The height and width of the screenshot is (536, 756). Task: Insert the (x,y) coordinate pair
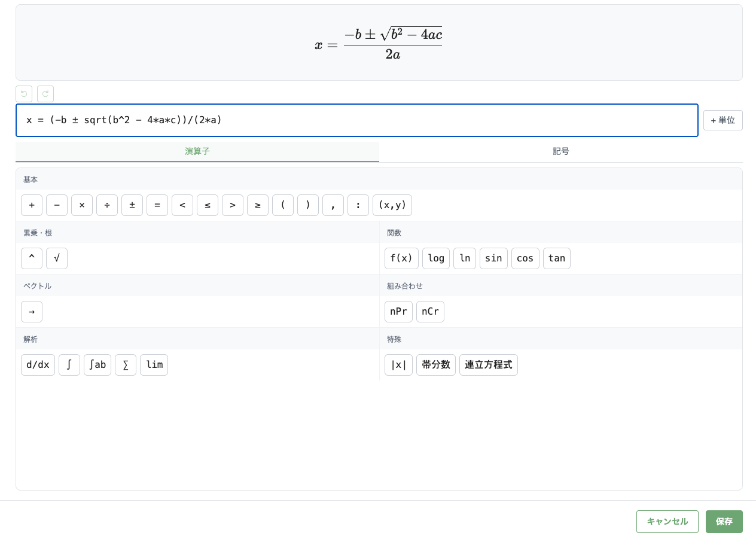392,205
